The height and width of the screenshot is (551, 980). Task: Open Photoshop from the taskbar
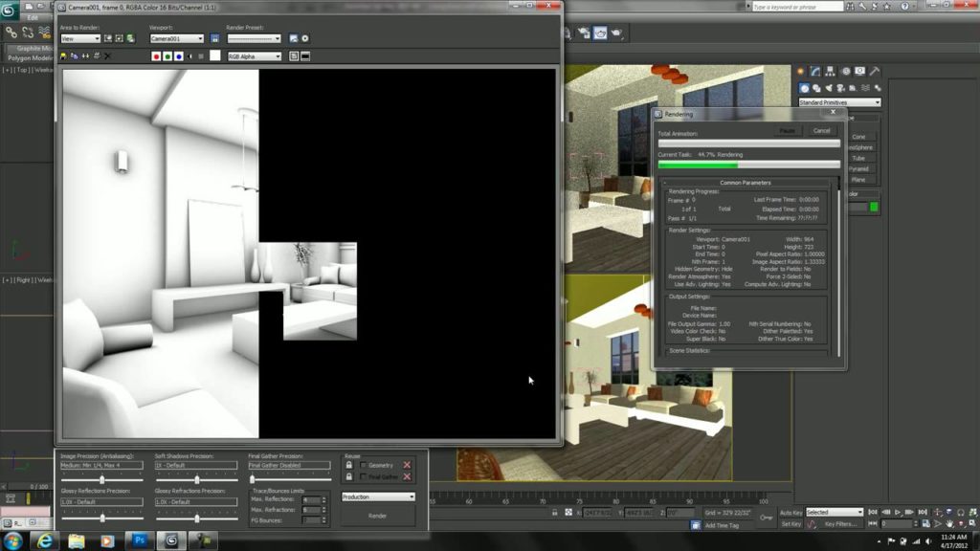coord(139,540)
